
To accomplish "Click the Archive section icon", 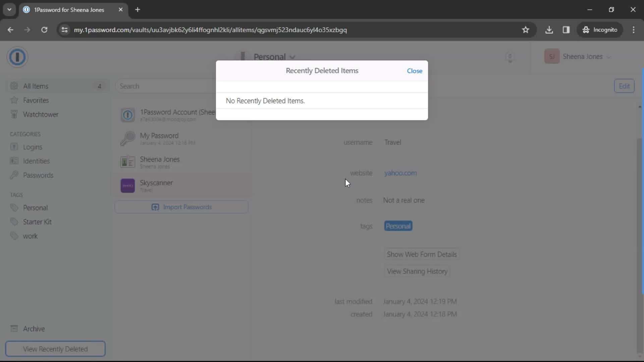I will click(x=14, y=328).
